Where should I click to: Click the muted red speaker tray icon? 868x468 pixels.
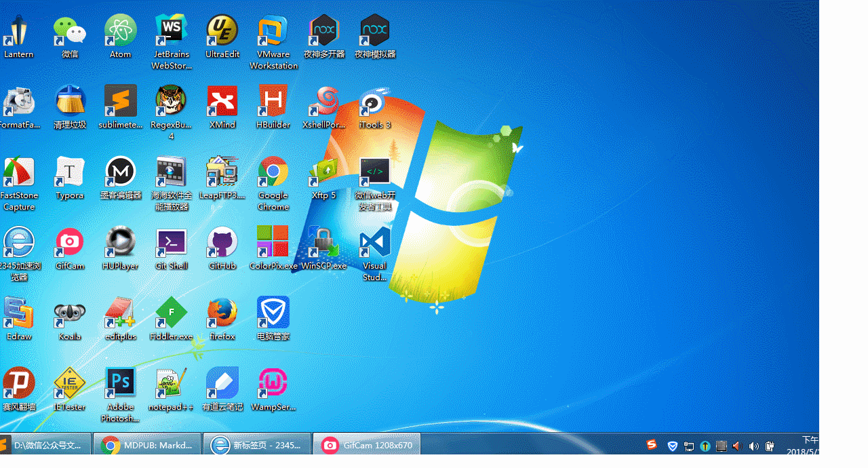coord(738,446)
